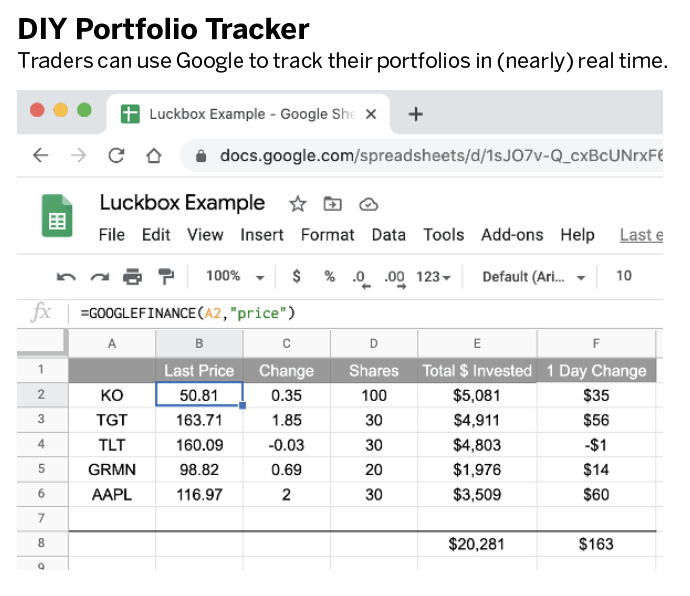Select column B header
Screen dimensions: 690x596
coord(199,344)
